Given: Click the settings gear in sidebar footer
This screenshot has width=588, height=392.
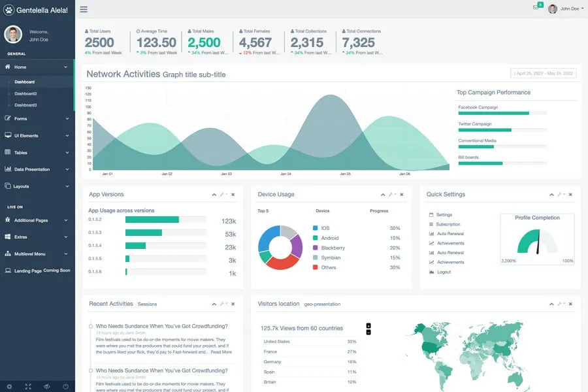Looking at the screenshot, I should [x=9, y=386].
